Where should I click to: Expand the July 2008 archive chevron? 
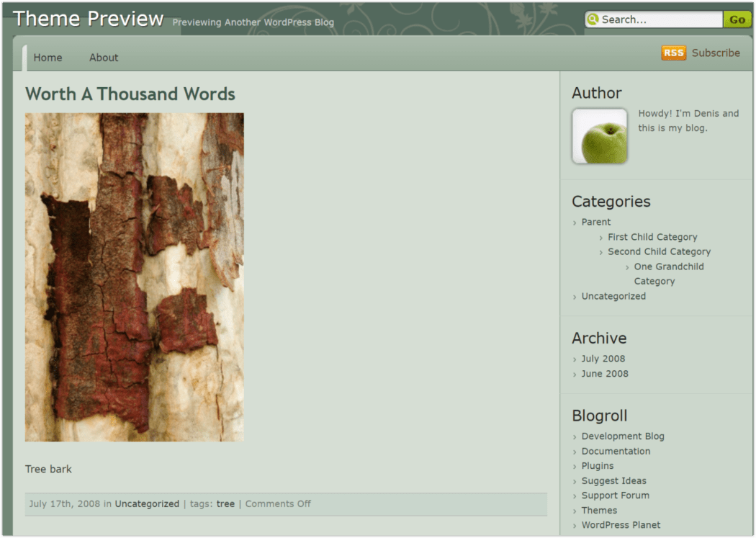(x=574, y=358)
